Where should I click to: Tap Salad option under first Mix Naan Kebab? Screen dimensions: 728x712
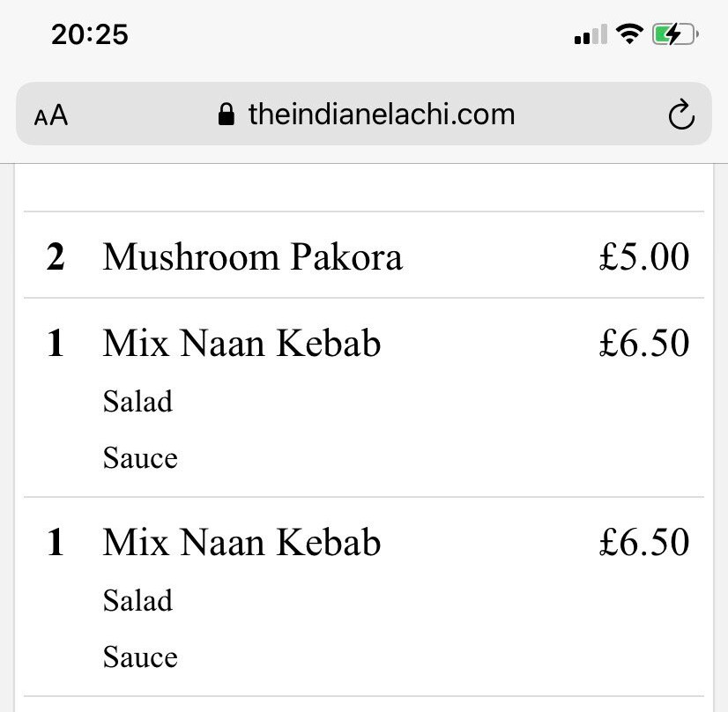pos(137,401)
